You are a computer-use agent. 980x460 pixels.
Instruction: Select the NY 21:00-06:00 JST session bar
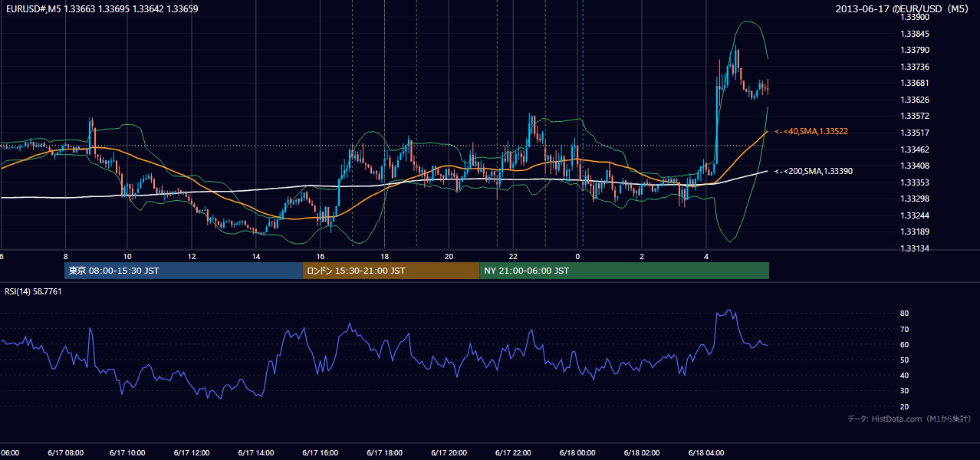(x=624, y=271)
